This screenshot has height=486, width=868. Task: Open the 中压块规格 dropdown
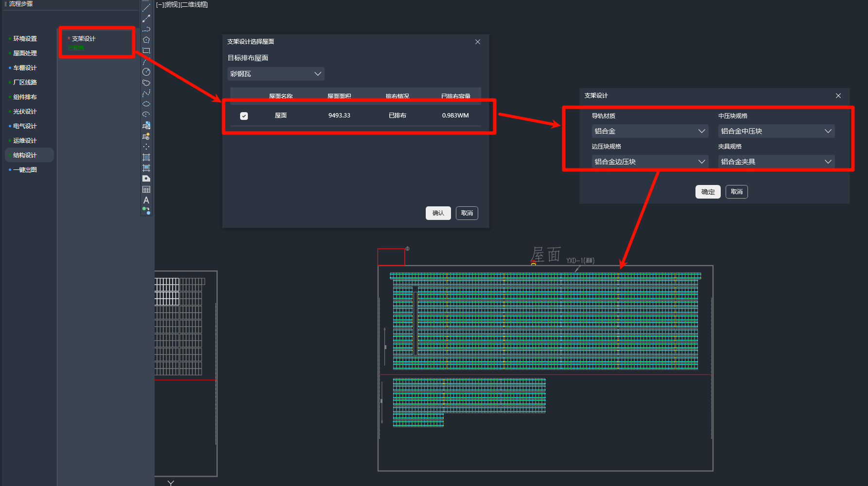tap(776, 131)
